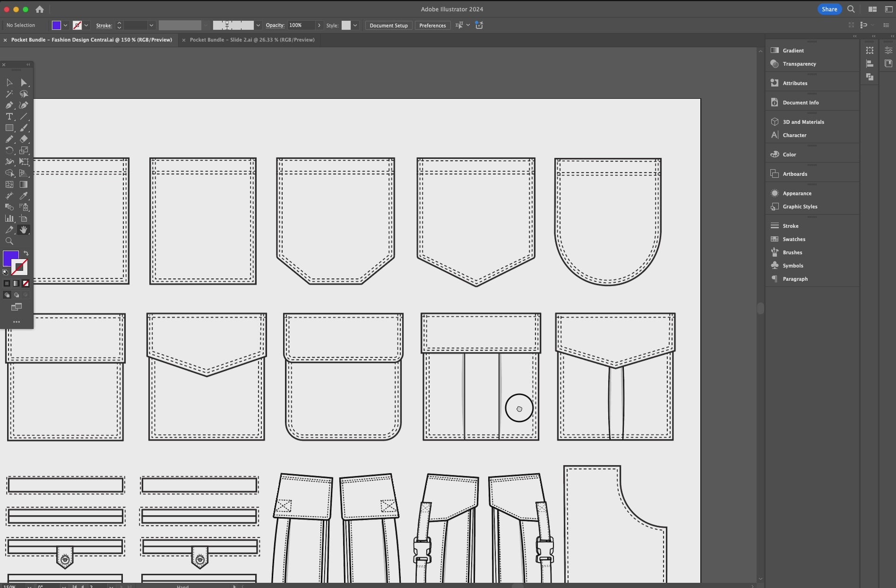The width and height of the screenshot is (896, 588).
Task: Click the Share button
Action: (829, 9)
